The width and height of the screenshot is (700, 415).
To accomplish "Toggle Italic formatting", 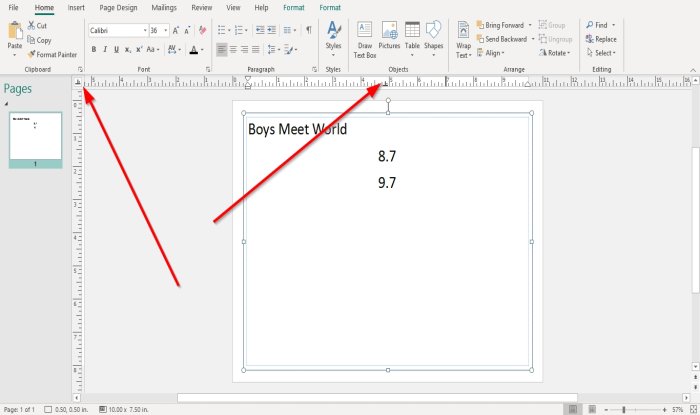I will 105,50.
